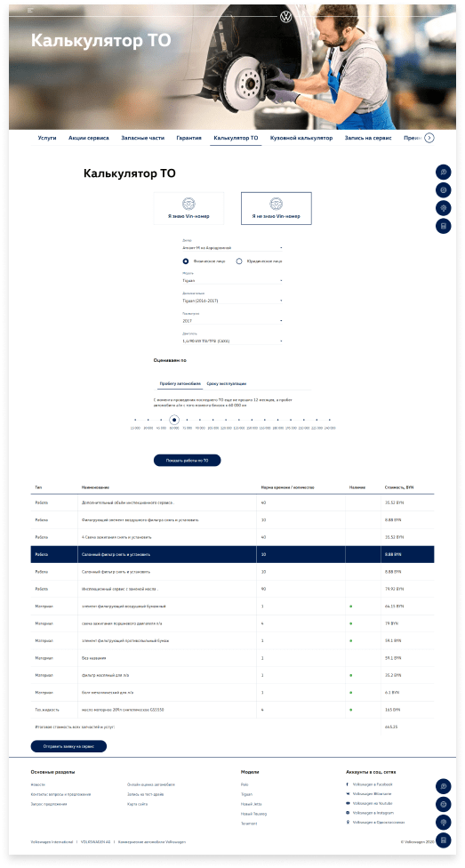
Task: Open 'Tiguan' model link in footer
Action: pyautogui.click(x=246, y=794)
